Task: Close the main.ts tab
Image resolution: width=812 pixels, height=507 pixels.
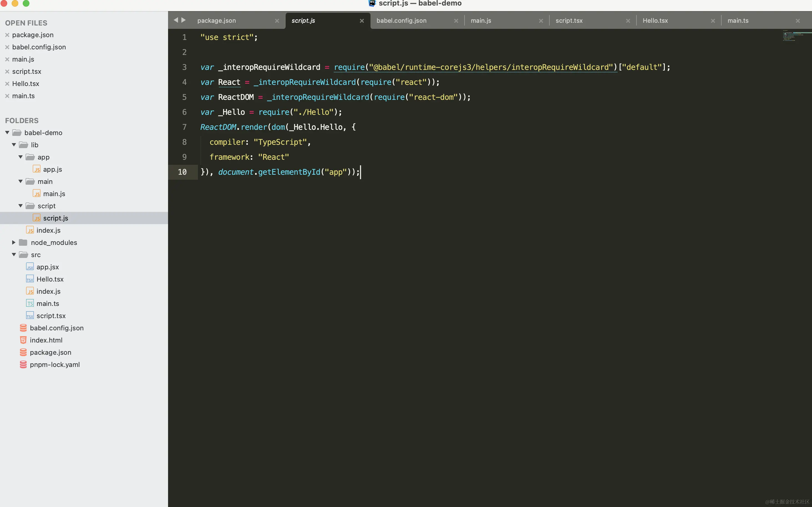Action: [798, 21]
